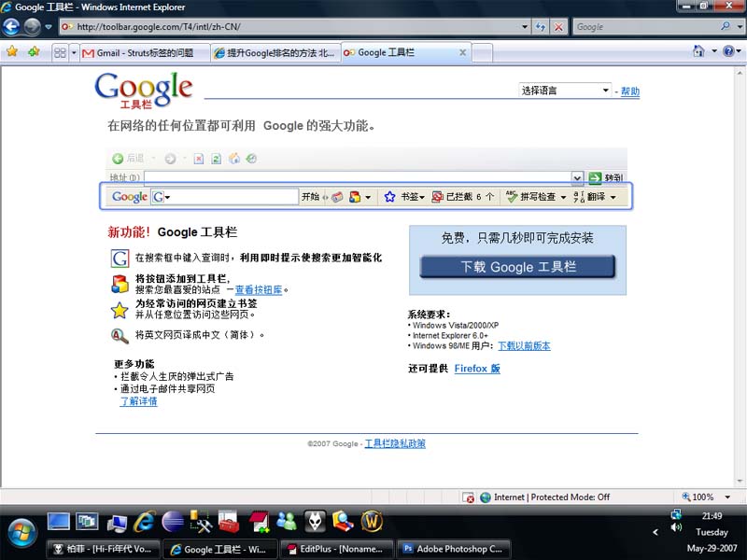This screenshot has width=747, height=560.
Task: Switch to Adobe Photoshop taskbar button
Action: pyautogui.click(x=454, y=549)
